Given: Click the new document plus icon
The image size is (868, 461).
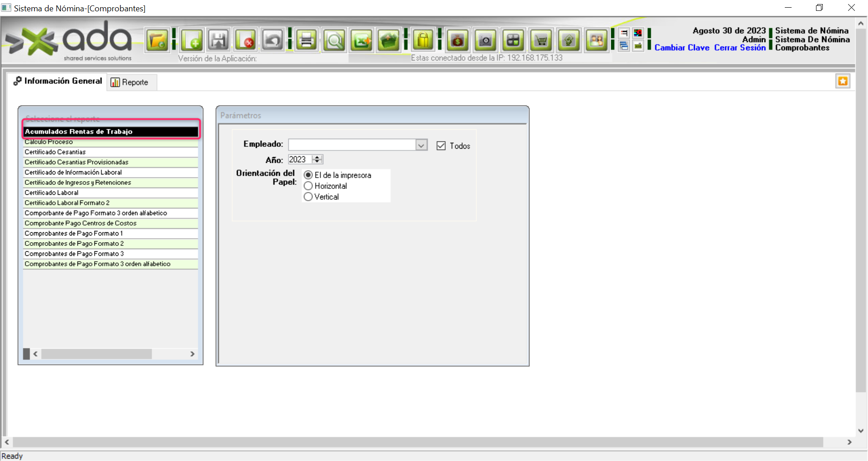Looking at the screenshot, I should [x=192, y=41].
